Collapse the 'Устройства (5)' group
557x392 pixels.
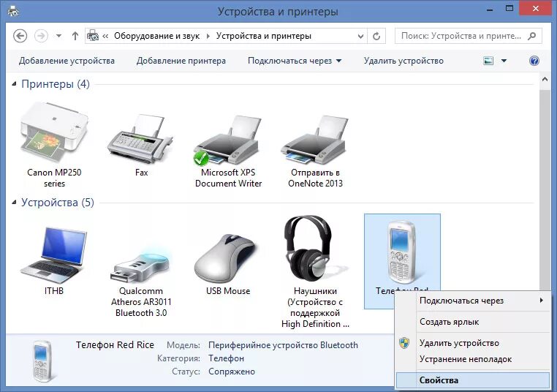tap(14, 203)
